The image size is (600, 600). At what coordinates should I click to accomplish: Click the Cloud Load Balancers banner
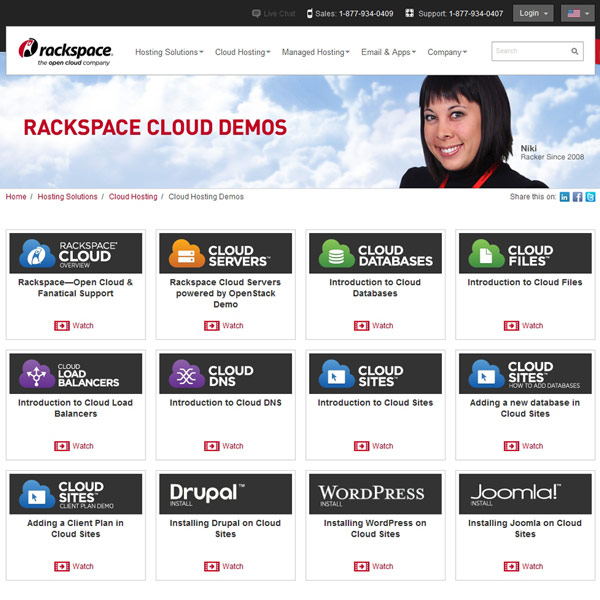coord(76,373)
